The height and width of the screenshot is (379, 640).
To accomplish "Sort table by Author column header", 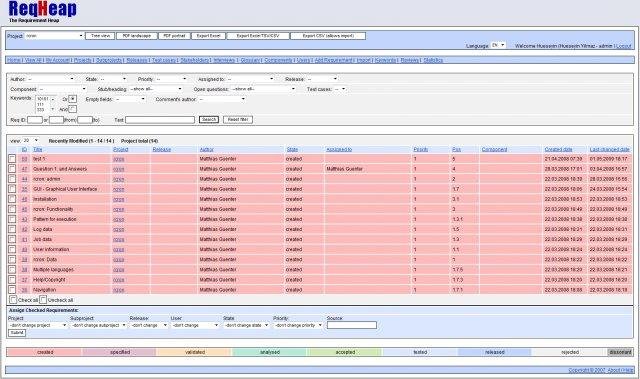I will pyautogui.click(x=207, y=150).
